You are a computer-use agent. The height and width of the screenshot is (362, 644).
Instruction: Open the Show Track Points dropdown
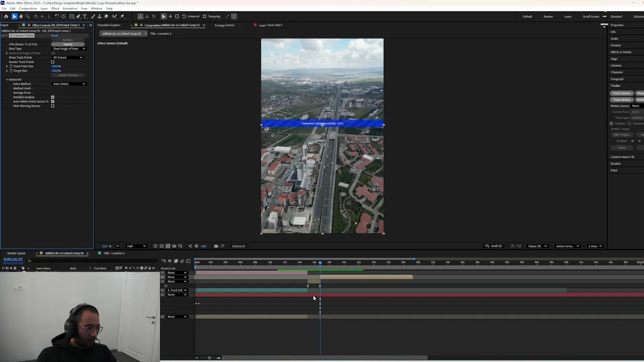click(x=68, y=57)
